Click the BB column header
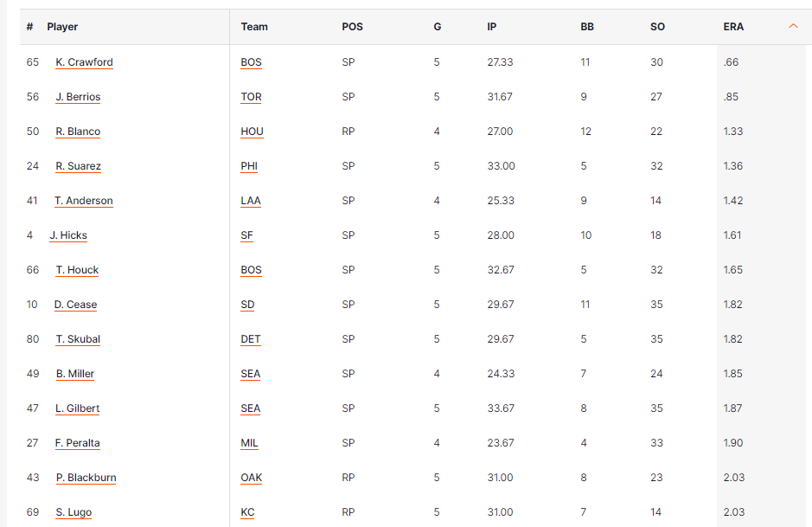The image size is (812, 527). tap(587, 27)
